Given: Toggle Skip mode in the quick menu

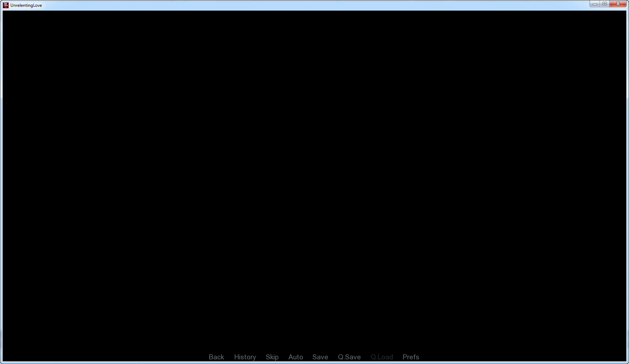Looking at the screenshot, I should coord(272,357).
